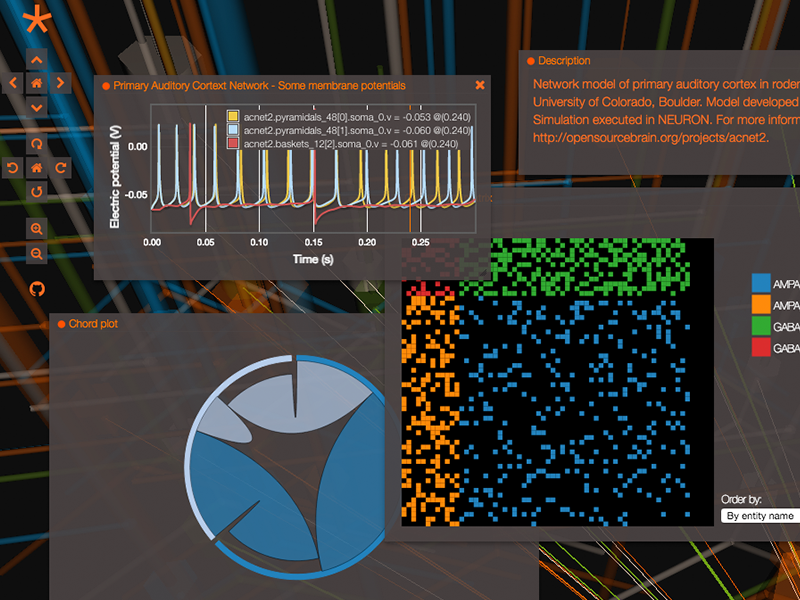Click the green GABA block in matrix
800x600 pixels.
[574, 268]
